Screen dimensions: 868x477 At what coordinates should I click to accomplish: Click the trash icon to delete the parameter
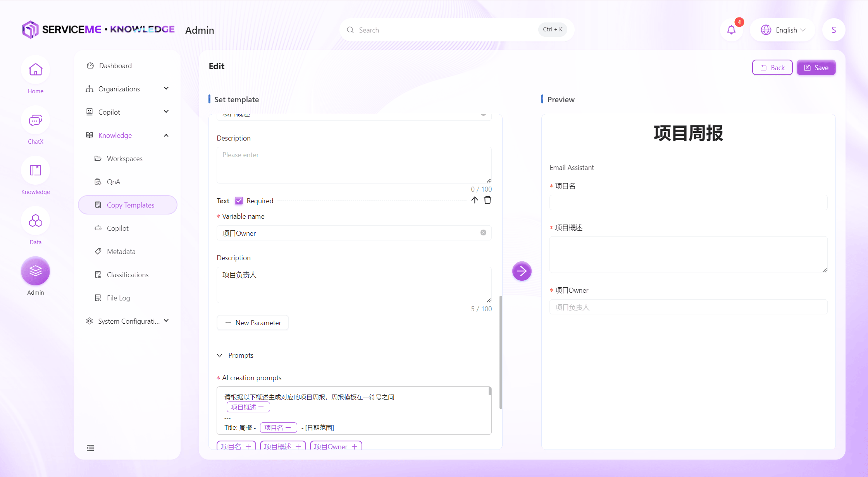click(487, 200)
